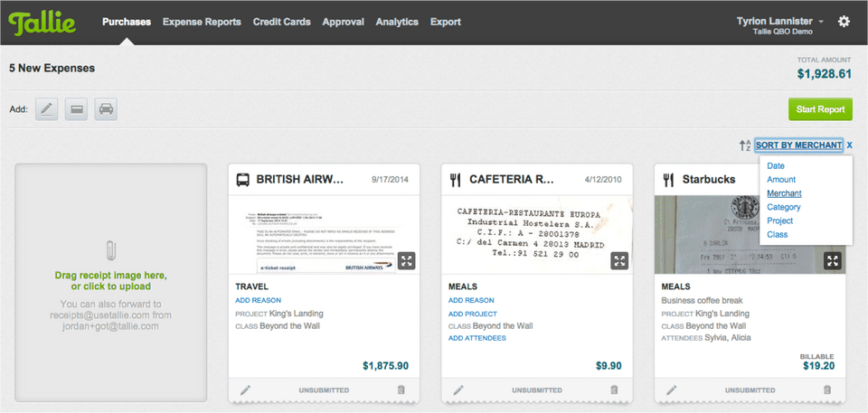Click date 4/12/2010
Image resolution: width=868 pixels, height=413 pixels.
(603, 179)
